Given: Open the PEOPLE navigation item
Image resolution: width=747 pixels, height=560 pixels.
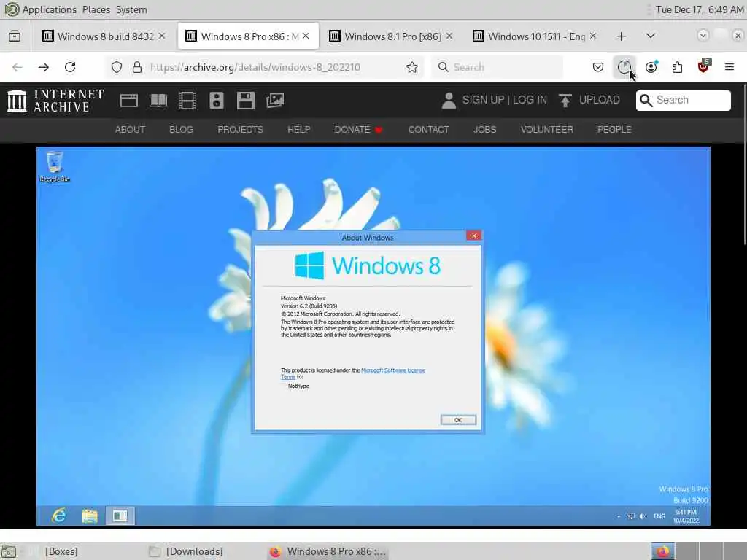Looking at the screenshot, I should pyautogui.click(x=614, y=130).
